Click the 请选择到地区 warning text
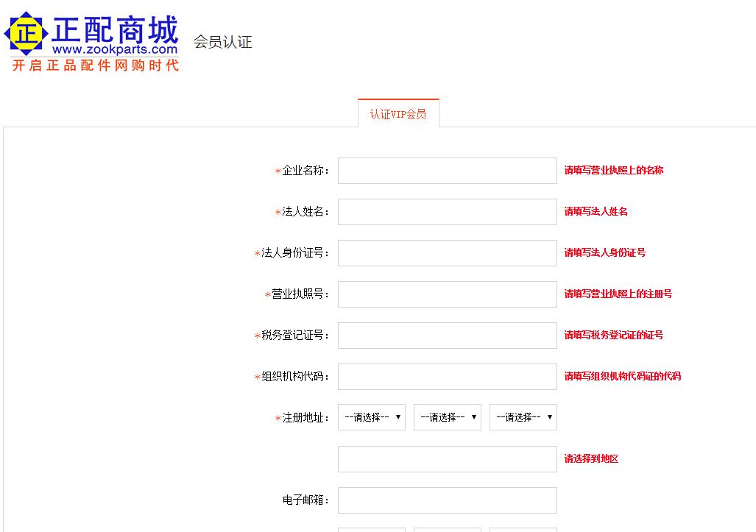Viewport: 756px width, 532px height. 591,458
